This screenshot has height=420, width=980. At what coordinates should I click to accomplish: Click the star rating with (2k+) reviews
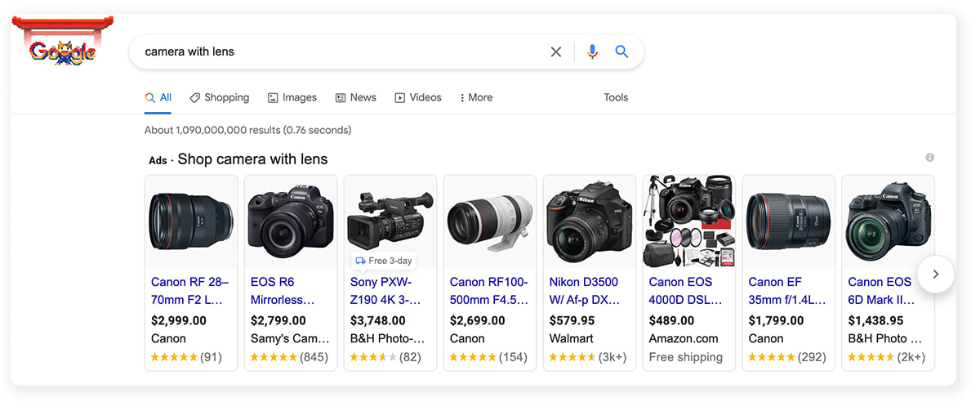click(887, 357)
